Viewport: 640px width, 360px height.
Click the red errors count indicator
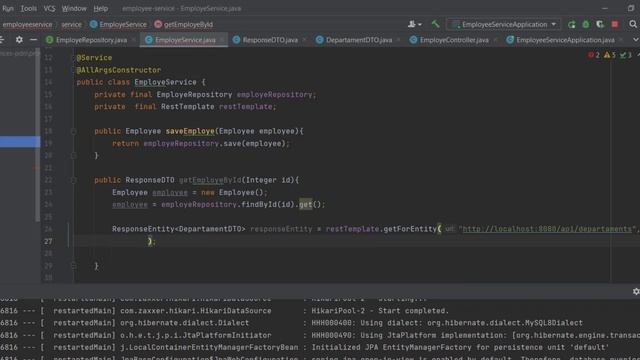[594, 55]
